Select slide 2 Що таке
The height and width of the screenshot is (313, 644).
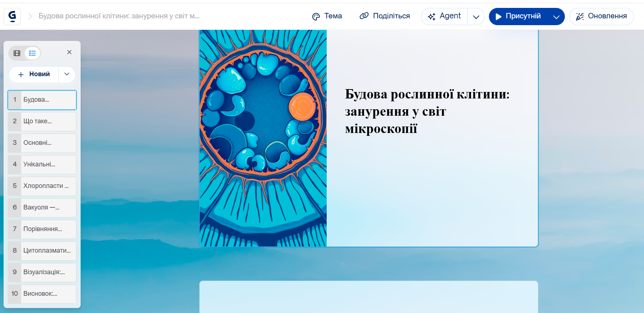42,121
